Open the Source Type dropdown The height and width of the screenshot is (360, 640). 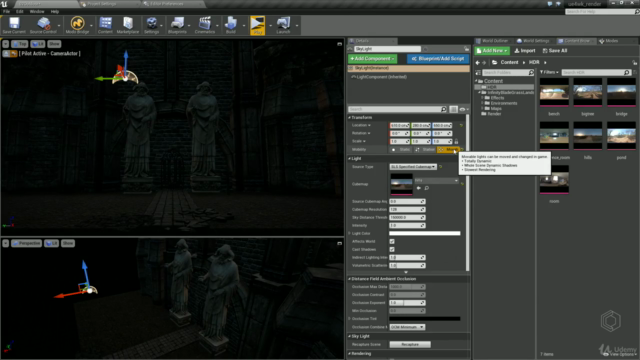pos(413,167)
